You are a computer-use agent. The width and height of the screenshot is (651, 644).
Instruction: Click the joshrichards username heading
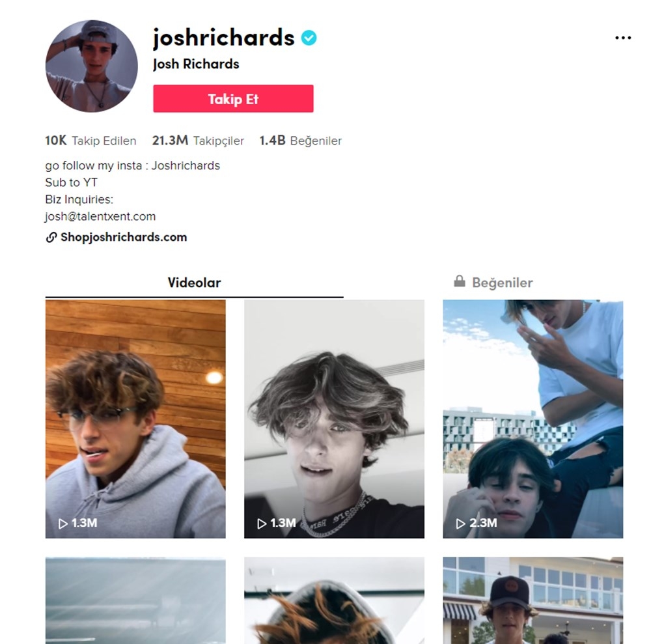pos(224,38)
